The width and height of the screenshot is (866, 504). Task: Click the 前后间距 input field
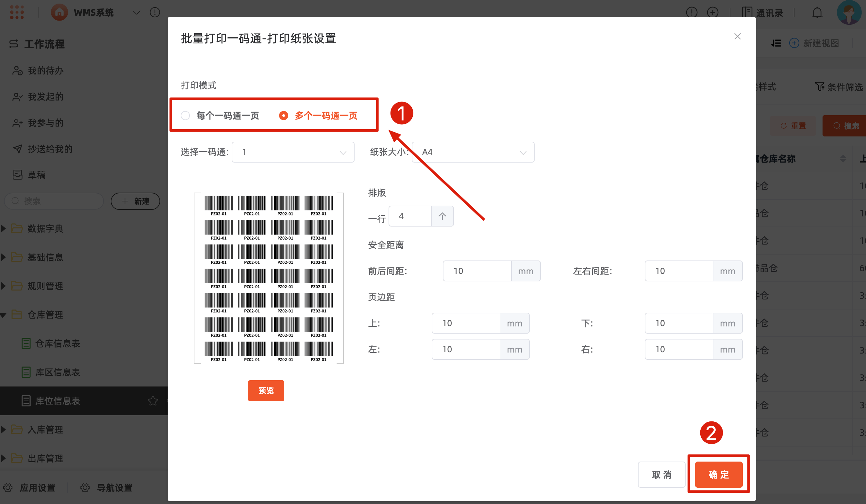coord(477,271)
